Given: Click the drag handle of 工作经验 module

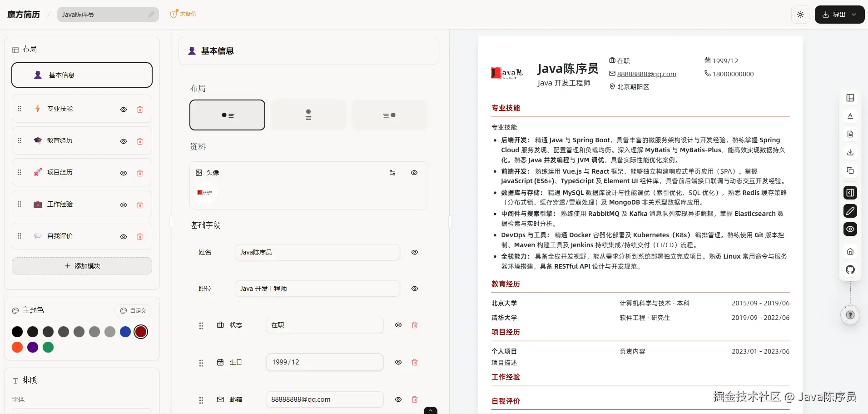Looking at the screenshot, I should coord(20,204).
